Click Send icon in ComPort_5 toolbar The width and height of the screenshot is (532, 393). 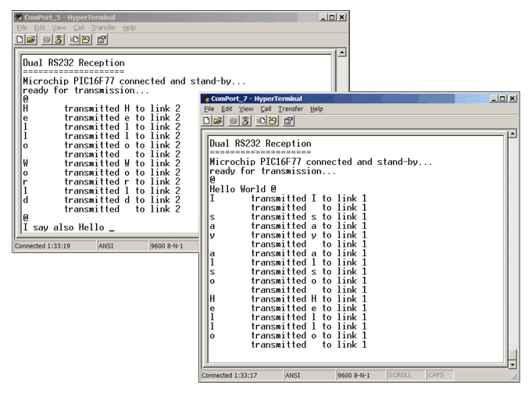(74, 39)
